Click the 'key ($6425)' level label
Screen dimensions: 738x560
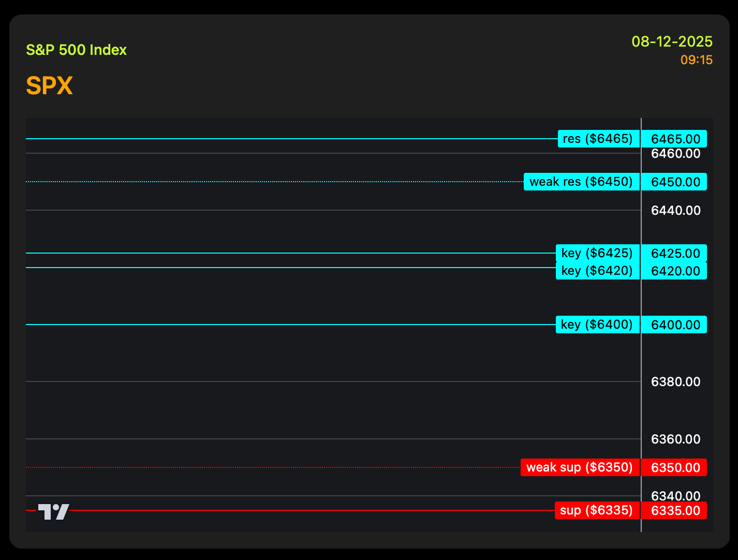click(x=598, y=253)
